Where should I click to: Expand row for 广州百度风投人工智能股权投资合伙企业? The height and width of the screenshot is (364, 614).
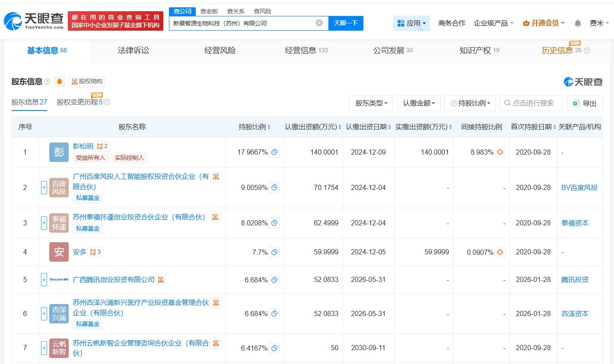[x=44, y=188]
